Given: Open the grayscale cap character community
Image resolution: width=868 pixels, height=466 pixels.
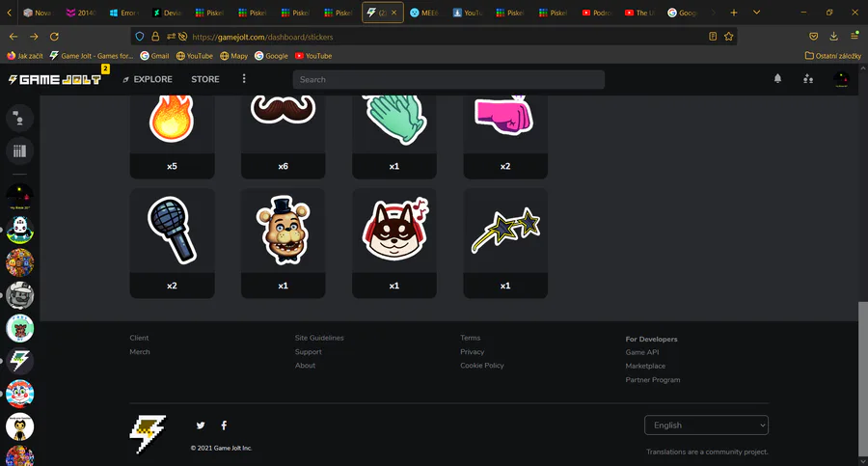Looking at the screenshot, I should (19, 295).
